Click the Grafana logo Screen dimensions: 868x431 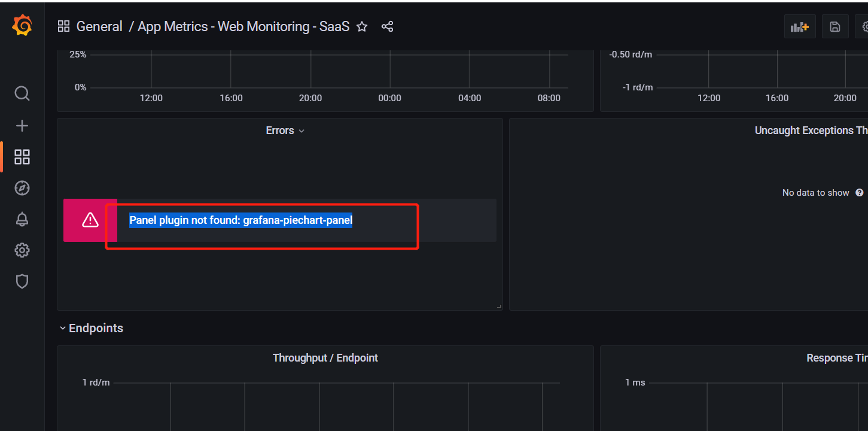pos(22,25)
